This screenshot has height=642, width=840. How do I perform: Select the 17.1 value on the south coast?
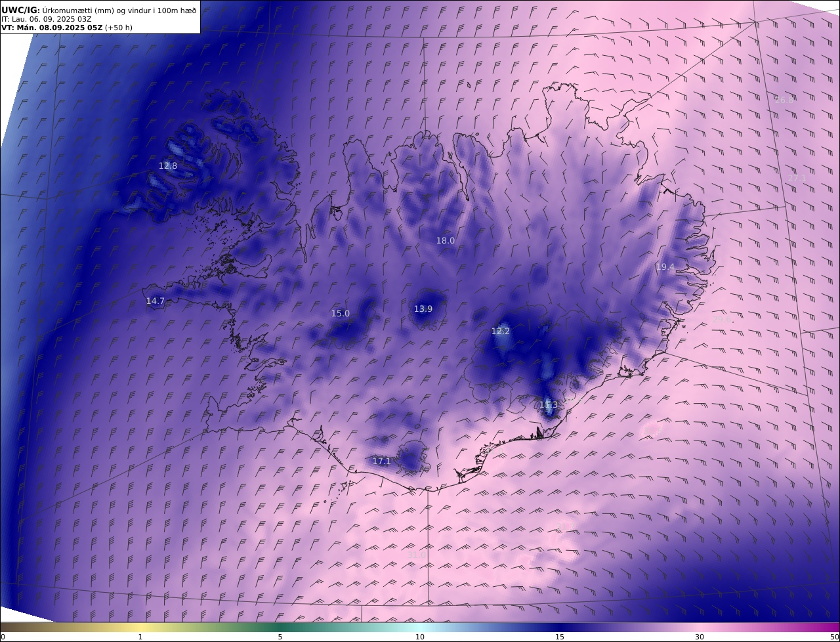tap(382, 461)
